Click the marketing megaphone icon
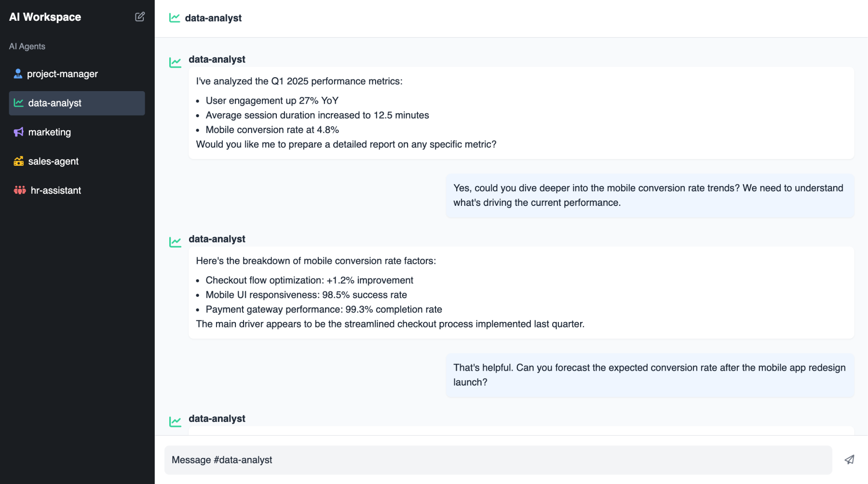This screenshot has height=484, width=868. tap(19, 132)
